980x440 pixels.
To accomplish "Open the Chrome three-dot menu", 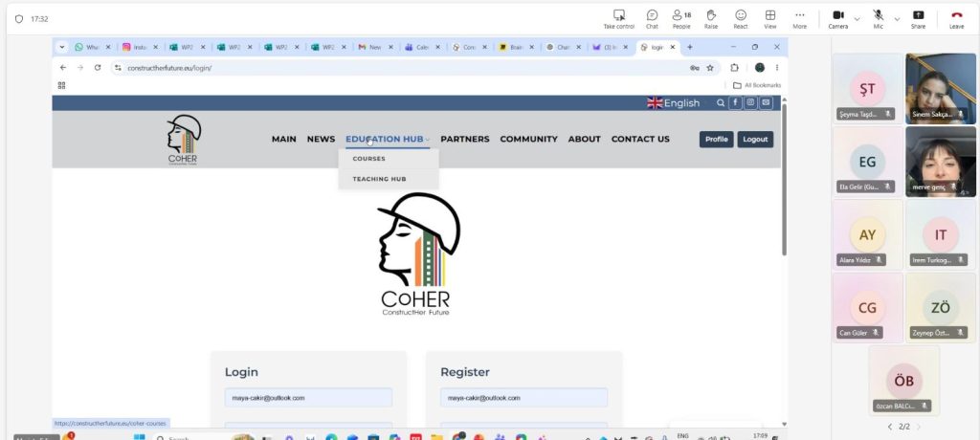I will click(777, 68).
